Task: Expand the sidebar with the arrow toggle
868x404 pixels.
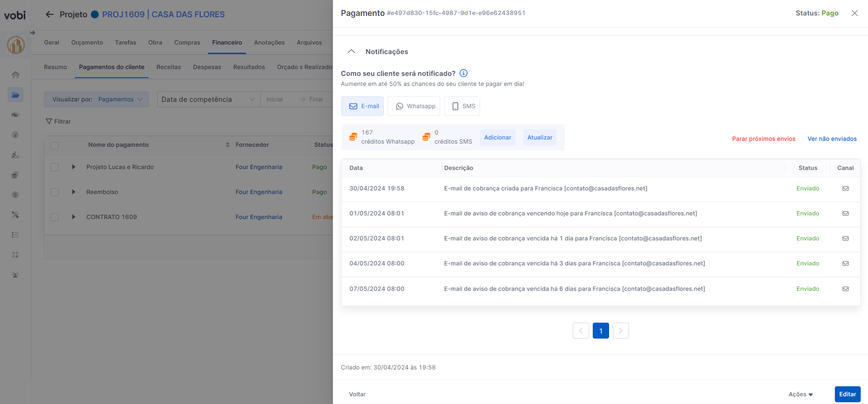Action: pos(32,33)
